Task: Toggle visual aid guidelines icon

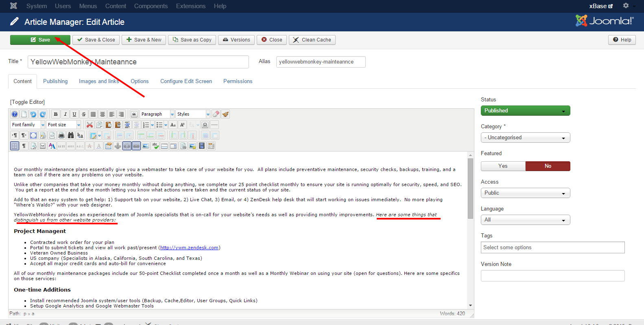Action: click(15, 146)
